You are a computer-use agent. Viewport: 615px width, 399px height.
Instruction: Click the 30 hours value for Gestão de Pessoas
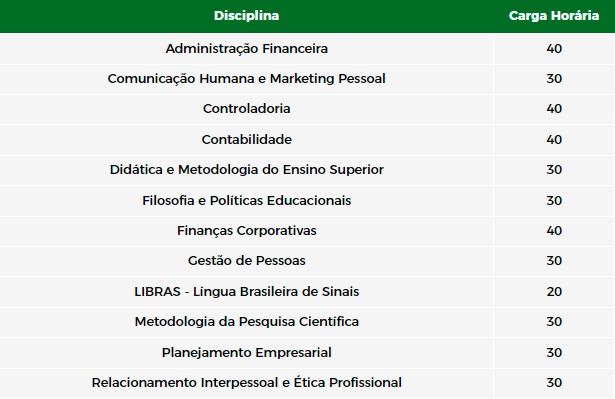click(x=554, y=261)
